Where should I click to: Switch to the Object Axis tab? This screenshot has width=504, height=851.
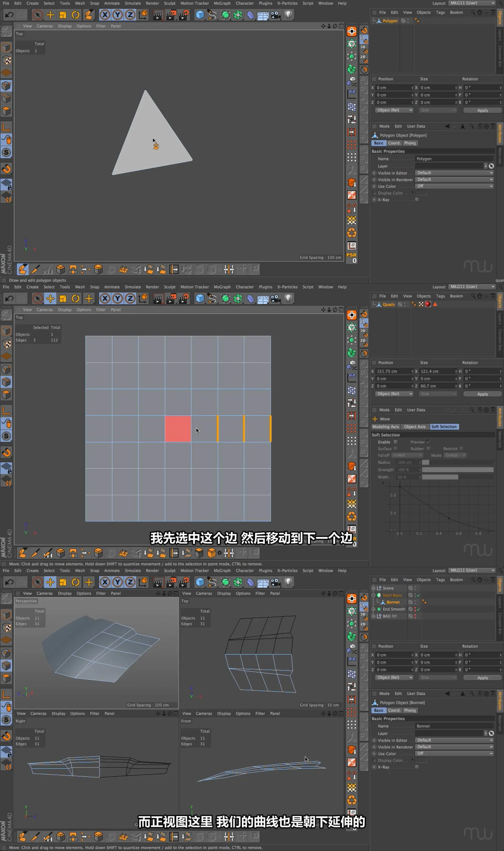click(415, 426)
